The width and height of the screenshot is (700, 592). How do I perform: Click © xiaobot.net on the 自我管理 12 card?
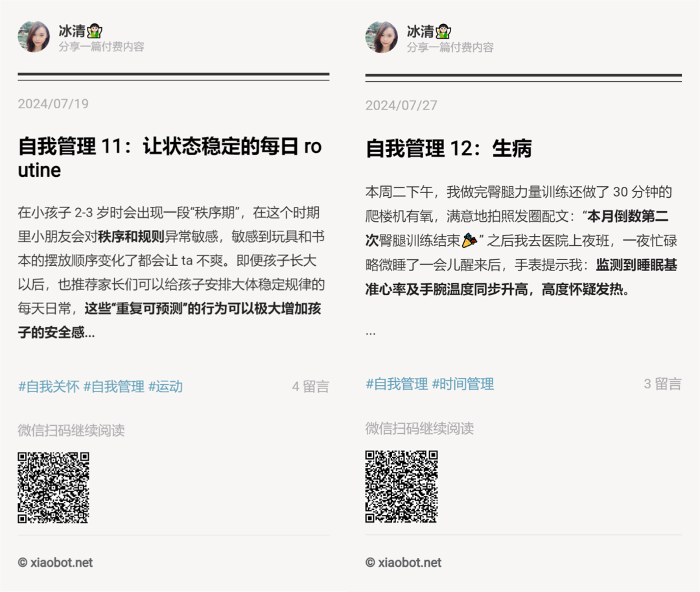[x=404, y=563]
